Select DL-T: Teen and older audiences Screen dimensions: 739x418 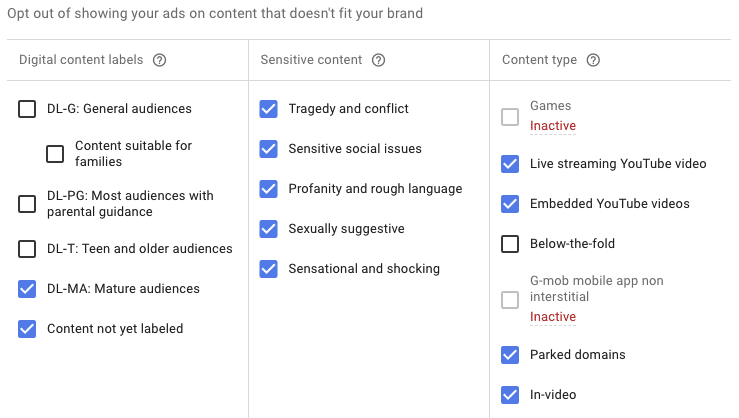(x=27, y=249)
